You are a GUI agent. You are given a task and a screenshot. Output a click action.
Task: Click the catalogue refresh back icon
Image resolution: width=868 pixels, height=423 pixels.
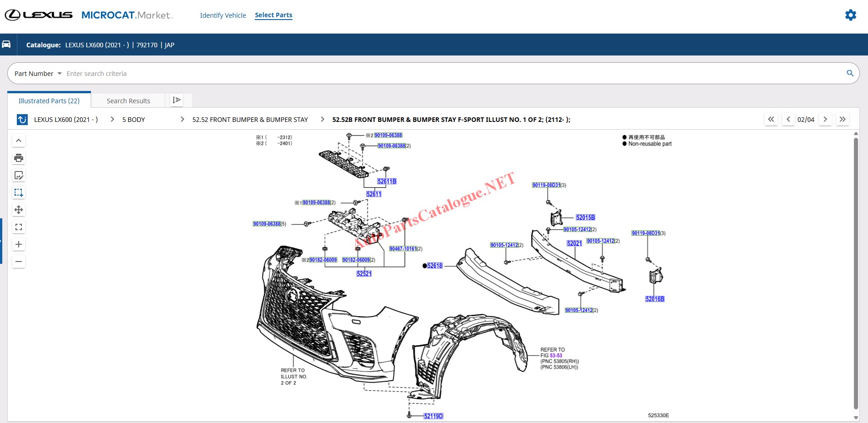click(x=22, y=120)
